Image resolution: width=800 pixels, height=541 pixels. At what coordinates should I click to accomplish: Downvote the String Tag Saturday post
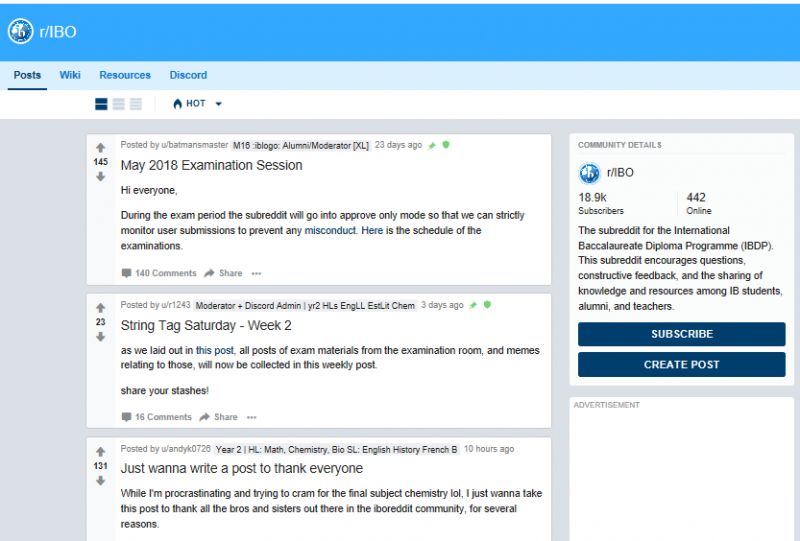pos(101,337)
